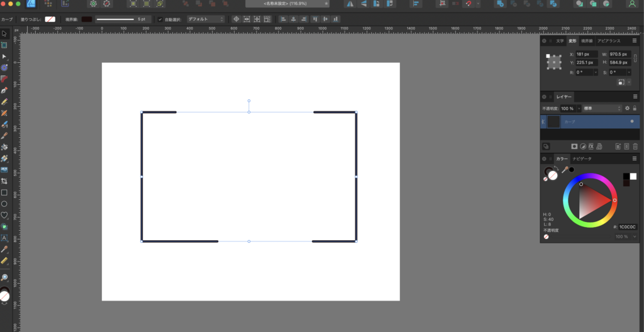Switch to the アピアランス tab
Screen dimensions: 644x332
click(x=608, y=41)
